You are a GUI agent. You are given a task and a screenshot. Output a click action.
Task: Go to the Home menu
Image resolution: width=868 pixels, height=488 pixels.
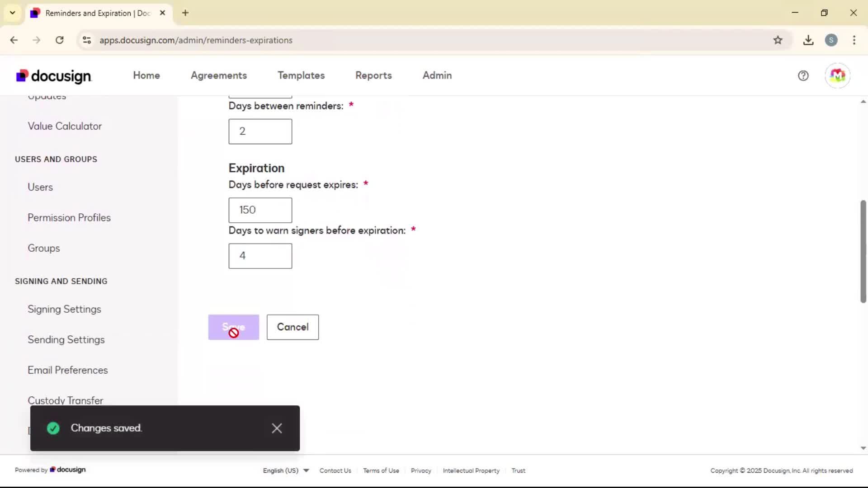(x=146, y=75)
